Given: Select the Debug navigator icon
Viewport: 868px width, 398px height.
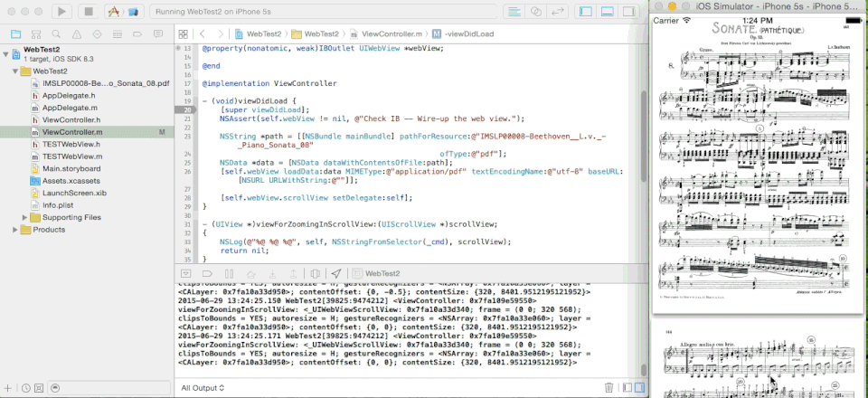Looking at the screenshot, I should (x=118, y=33).
